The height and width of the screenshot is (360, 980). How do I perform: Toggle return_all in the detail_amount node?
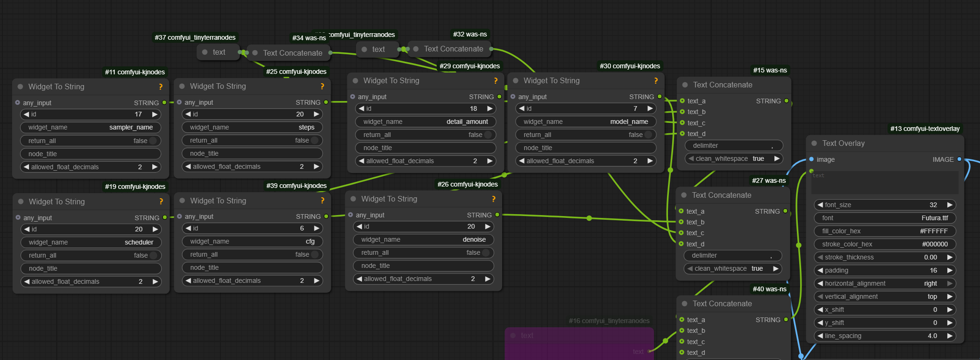(x=426, y=135)
